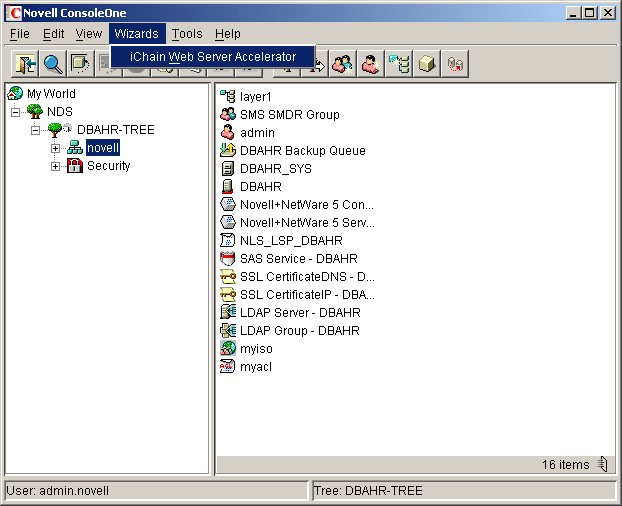Click the New User toolbar icon

[371, 63]
